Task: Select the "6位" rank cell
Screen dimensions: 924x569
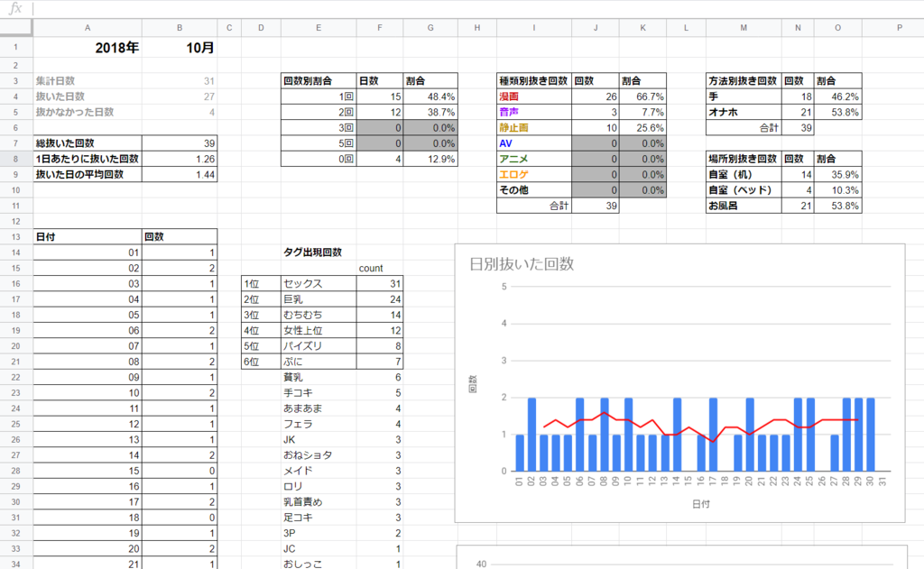Action: (x=261, y=362)
